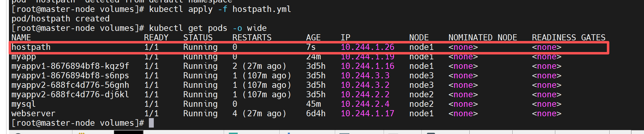
Task: Click the READY column header
Action: (156, 38)
